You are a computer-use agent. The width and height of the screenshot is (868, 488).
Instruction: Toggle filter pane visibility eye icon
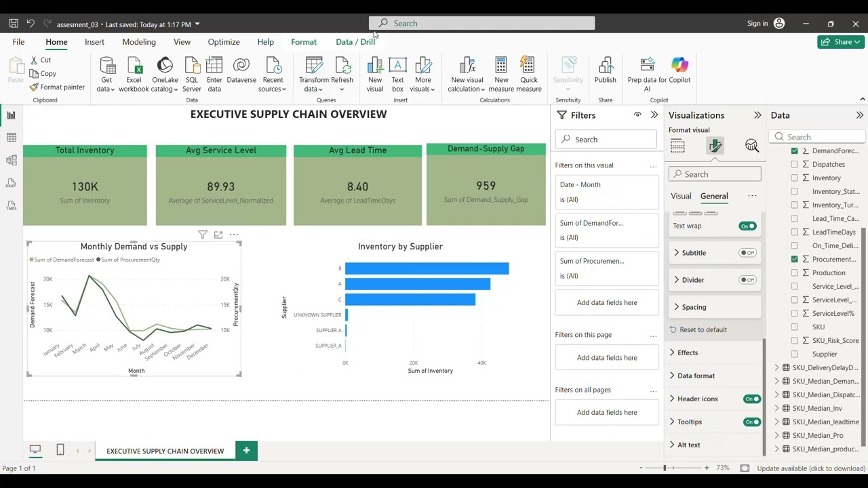pos(637,115)
